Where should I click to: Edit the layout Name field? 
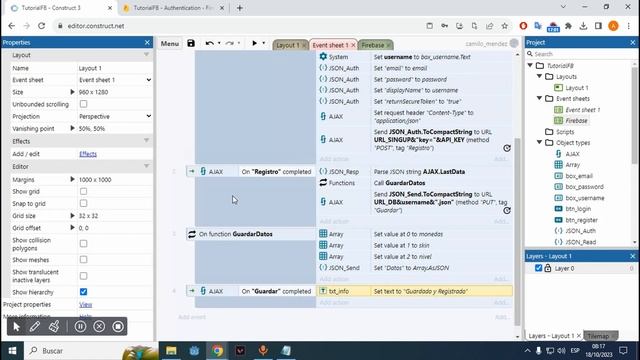click(115, 68)
